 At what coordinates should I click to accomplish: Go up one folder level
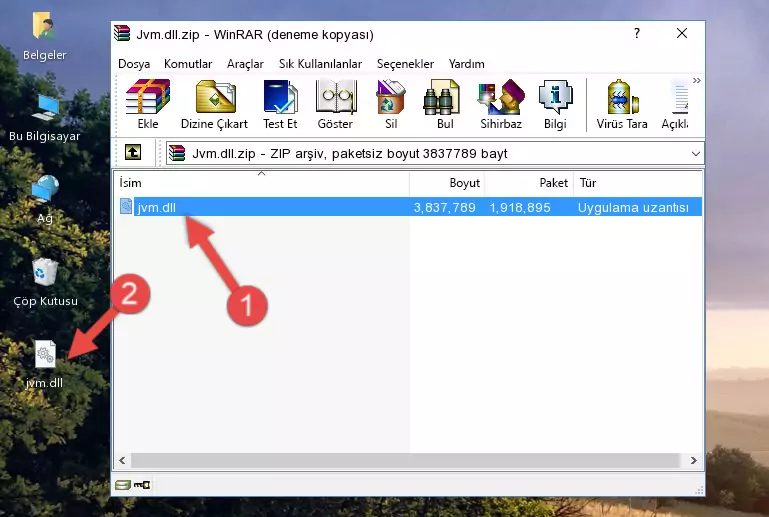[133, 153]
